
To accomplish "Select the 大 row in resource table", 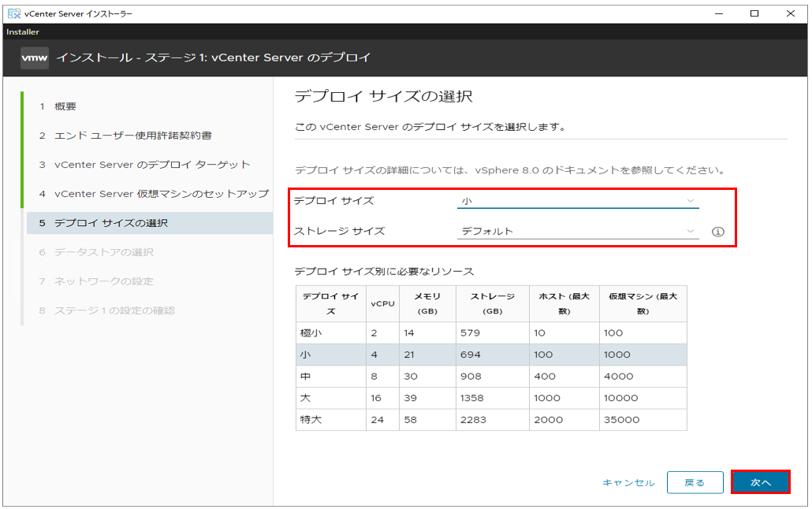I will point(491,398).
